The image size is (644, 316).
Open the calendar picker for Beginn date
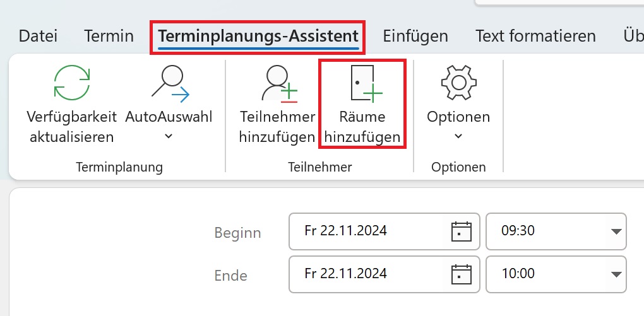click(462, 231)
